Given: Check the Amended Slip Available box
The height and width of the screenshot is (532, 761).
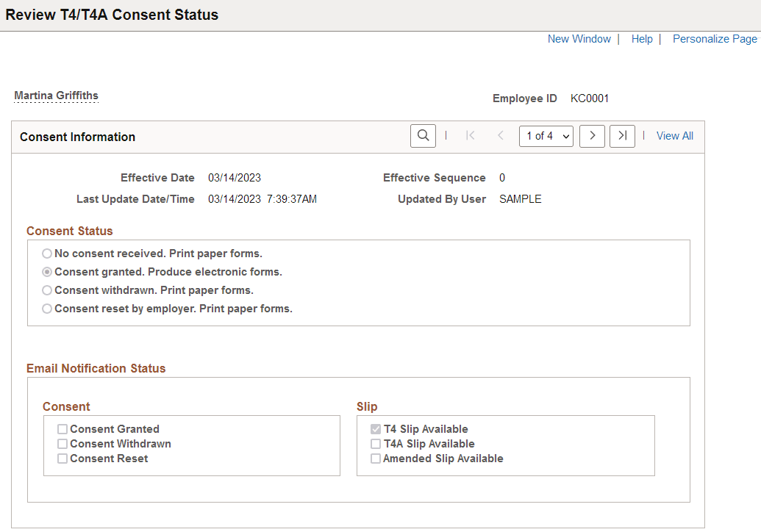Looking at the screenshot, I should pos(376,458).
